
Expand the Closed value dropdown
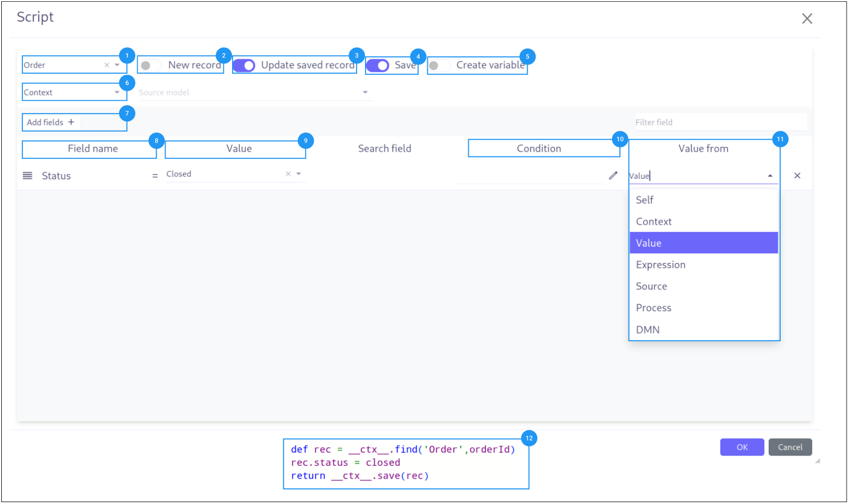point(299,173)
